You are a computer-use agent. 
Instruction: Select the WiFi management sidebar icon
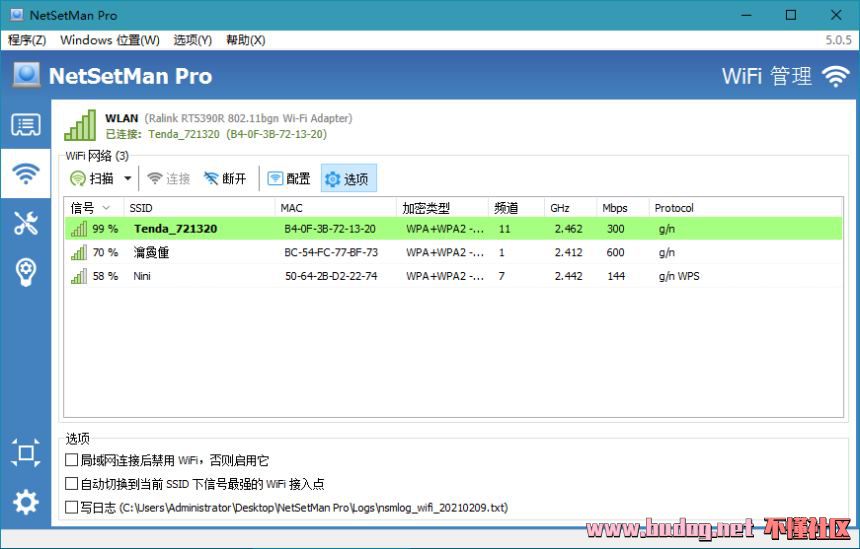(x=26, y=174)
